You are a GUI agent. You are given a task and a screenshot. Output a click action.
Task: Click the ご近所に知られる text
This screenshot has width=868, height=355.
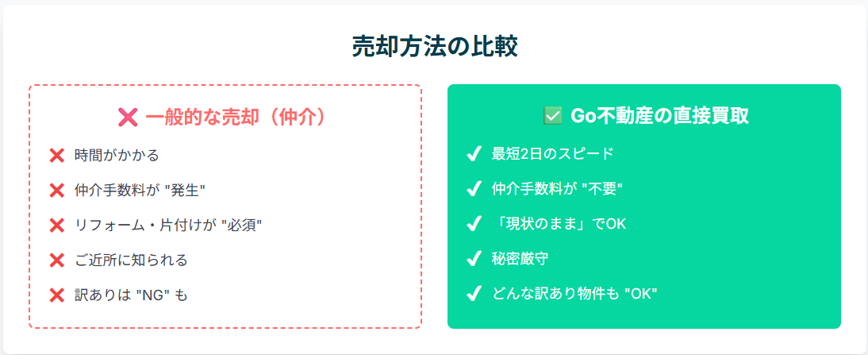pos(131,260)
